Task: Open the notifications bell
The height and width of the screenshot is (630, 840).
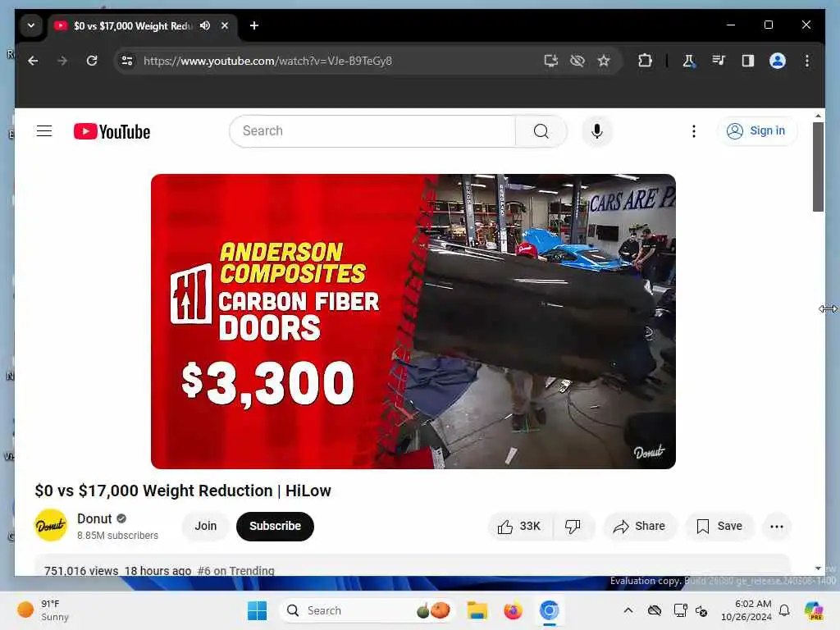Action: (784, 610)
